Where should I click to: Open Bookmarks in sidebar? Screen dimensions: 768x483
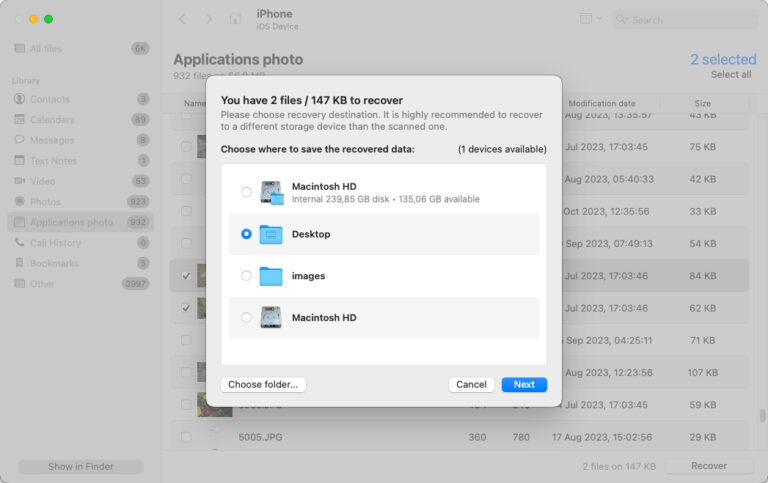[x=81, y=264]
